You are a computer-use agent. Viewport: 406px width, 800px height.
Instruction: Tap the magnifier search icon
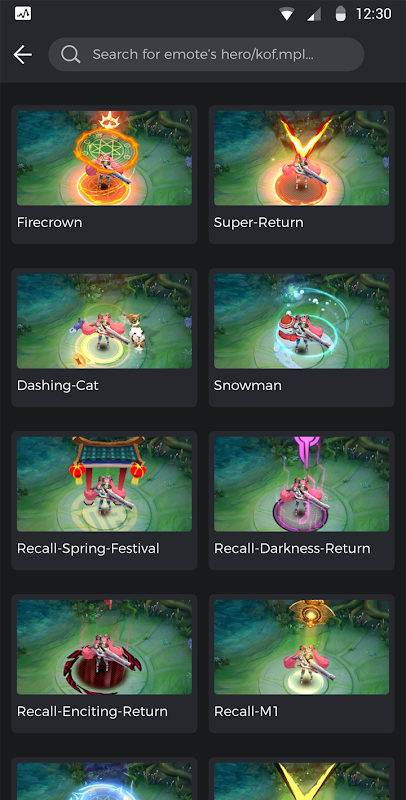pyautogui.click(x=71, y=54)
